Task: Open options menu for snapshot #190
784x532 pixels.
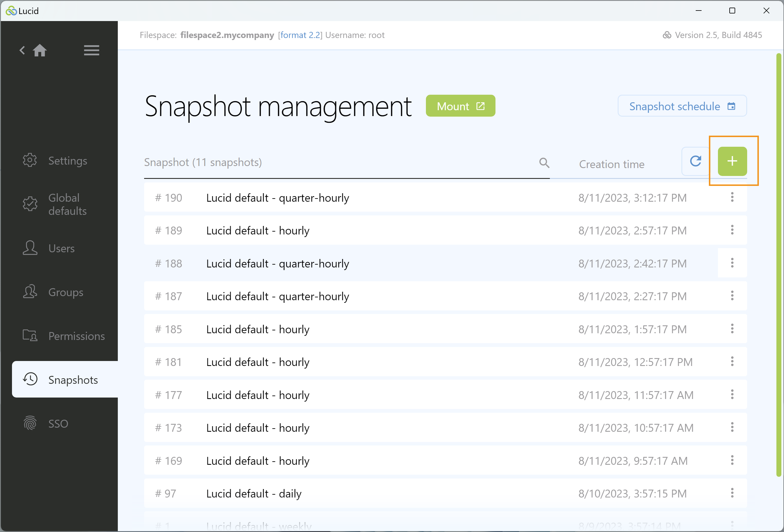Action: point(732,197)
